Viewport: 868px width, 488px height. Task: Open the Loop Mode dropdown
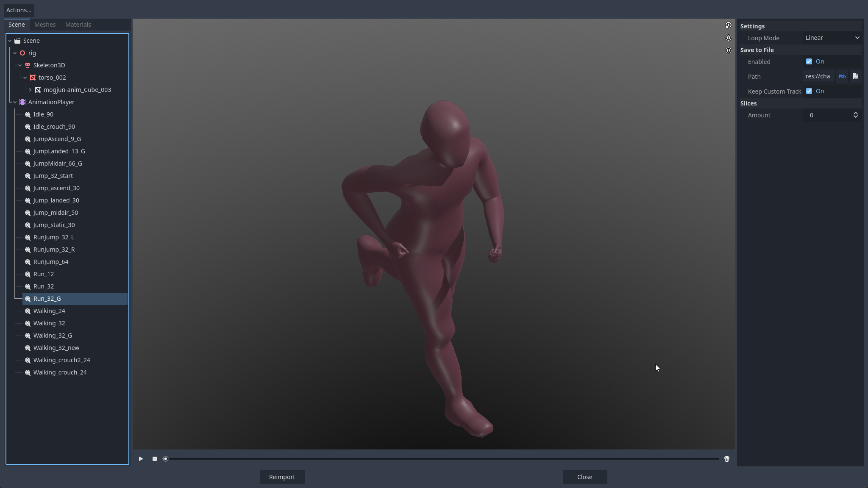[832, 38]
